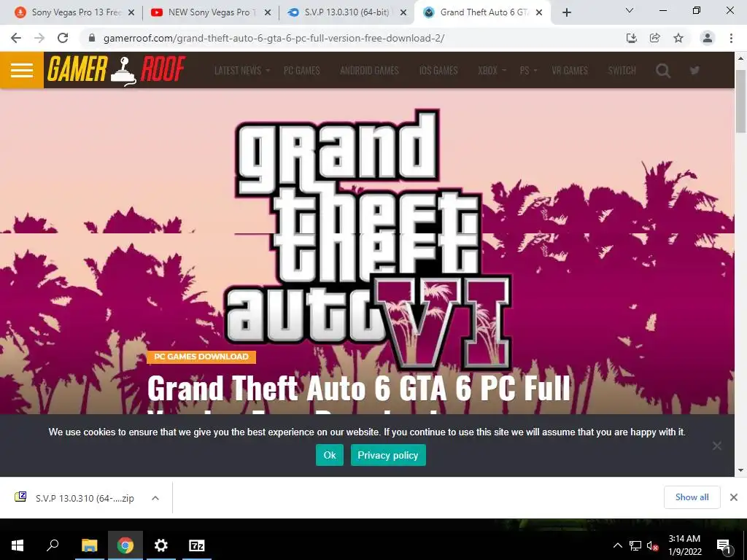Open Windows taskbar search
Screen dimensions: 747x560
point(53,545)
